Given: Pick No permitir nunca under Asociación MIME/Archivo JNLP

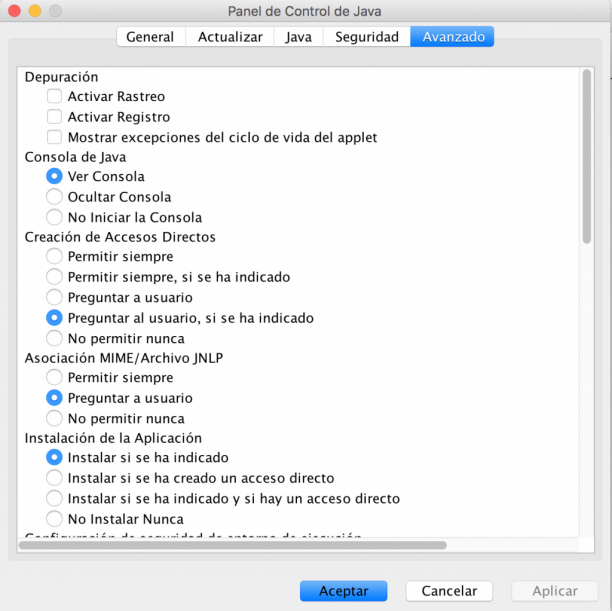Looking at the screenshot, I should (54, 419).
